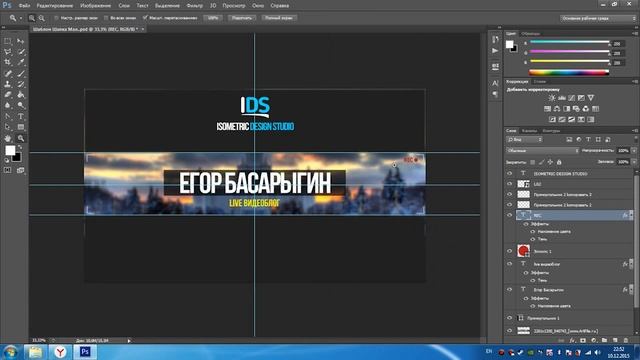The height and width of the screenshot is (360, 640).
Task: Open the layer blend mode dropdown
Action: (542, 151)
